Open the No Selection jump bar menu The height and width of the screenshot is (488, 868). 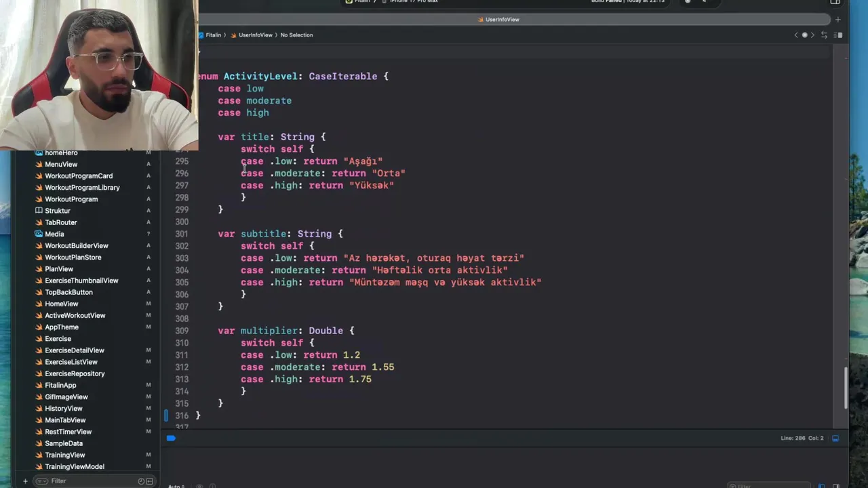pos(297,35)
